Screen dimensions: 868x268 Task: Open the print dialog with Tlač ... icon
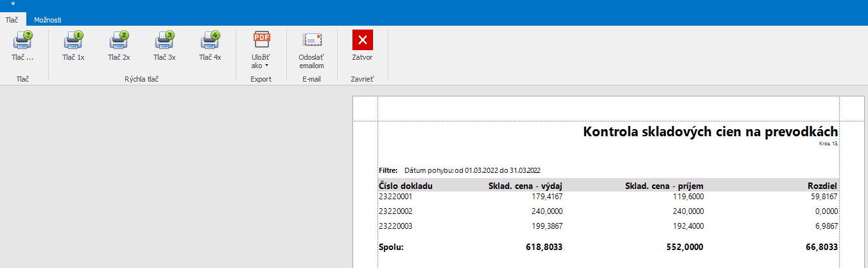tap(22, 41)
